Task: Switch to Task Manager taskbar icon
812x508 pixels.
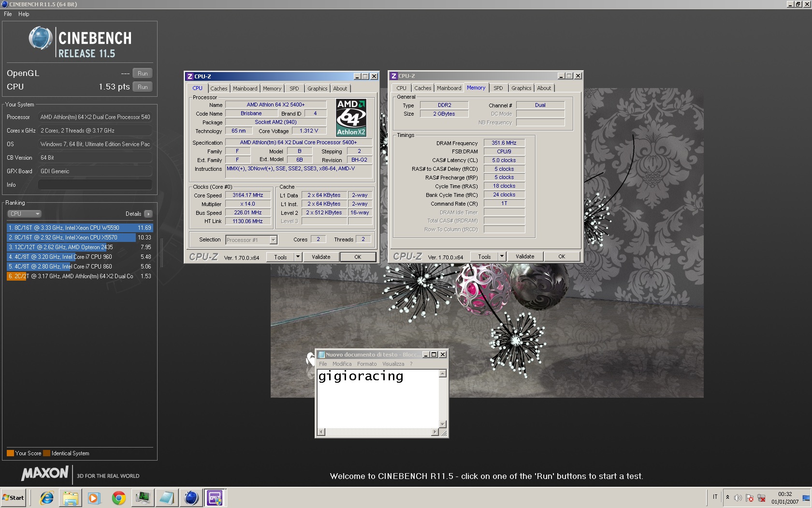Action: [x=143, y=498]
